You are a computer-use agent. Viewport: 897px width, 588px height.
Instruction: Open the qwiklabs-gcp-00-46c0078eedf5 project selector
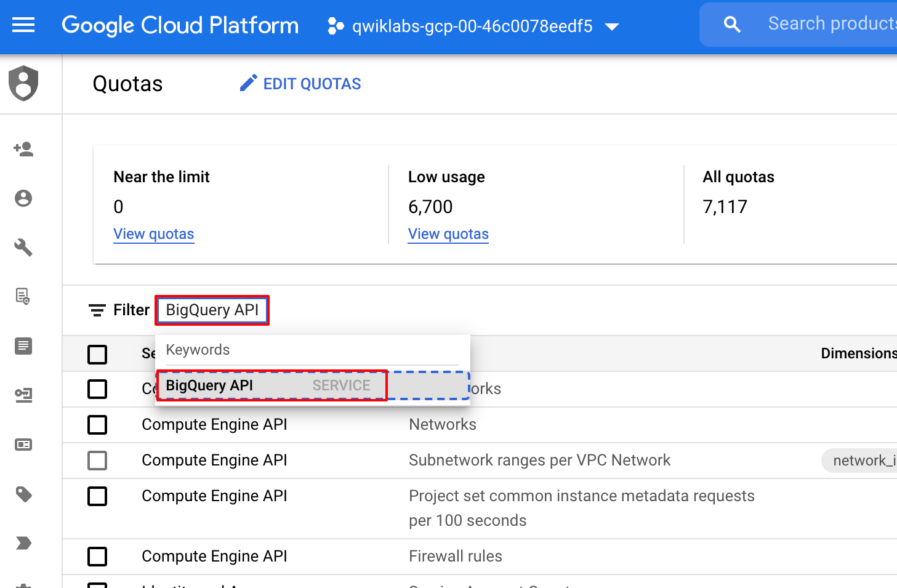[x=473, y=26]
